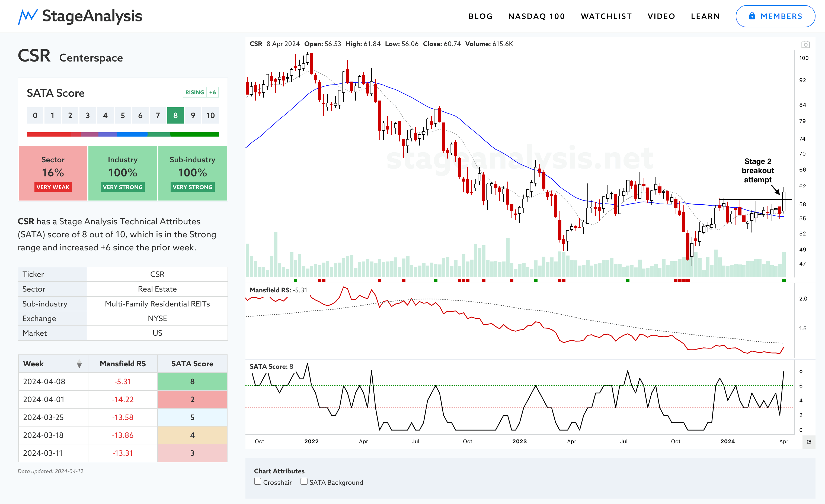The width and height of the screenshot is (825, 504).
Task: Take a chart snapshot with camera icon
Action: click(805, 44)
